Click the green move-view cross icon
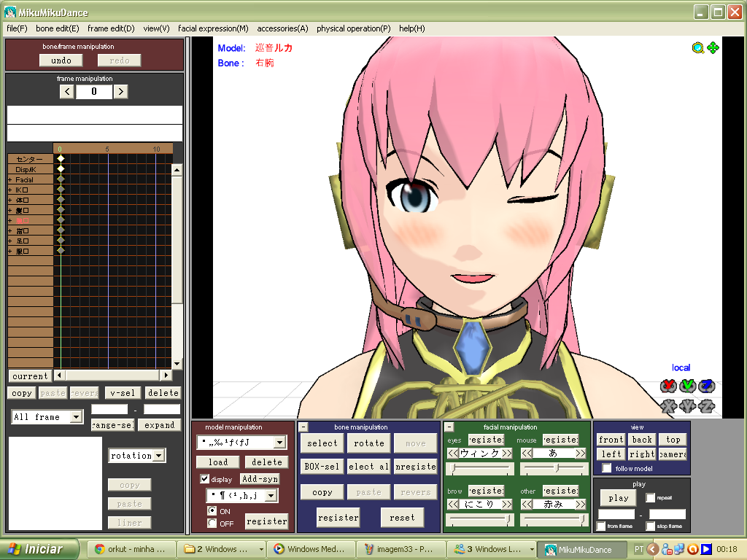 (x=713, y=47)
